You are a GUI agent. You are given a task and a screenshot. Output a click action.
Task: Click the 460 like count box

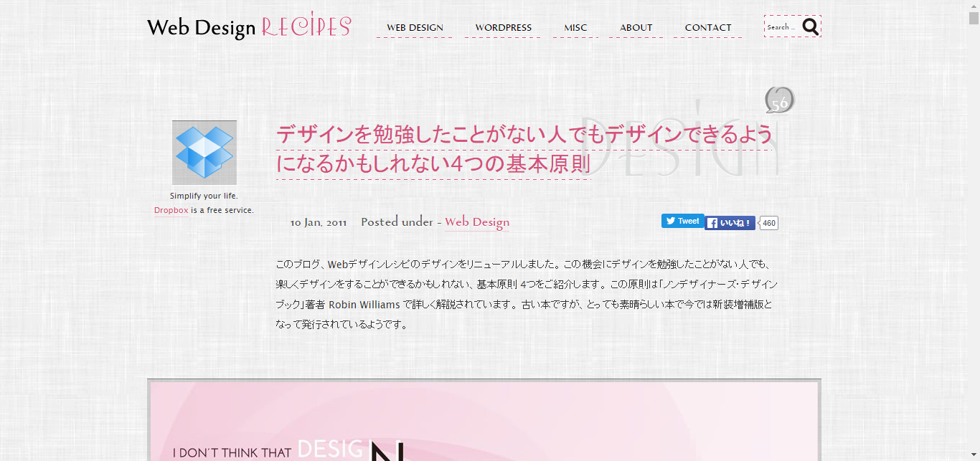pyautogui.click(x=768, y=223)
